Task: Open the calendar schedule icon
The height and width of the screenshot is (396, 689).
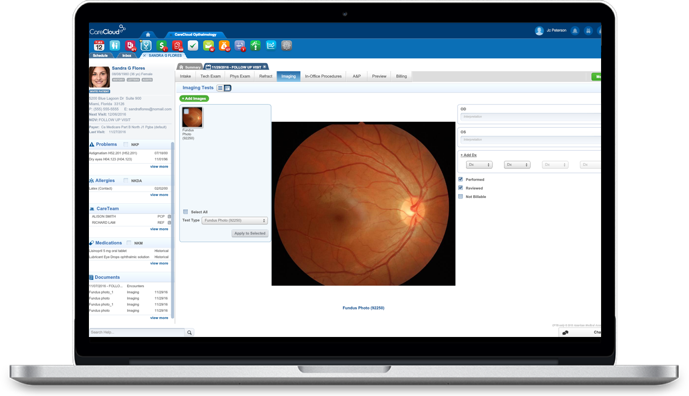Action: 99,46
